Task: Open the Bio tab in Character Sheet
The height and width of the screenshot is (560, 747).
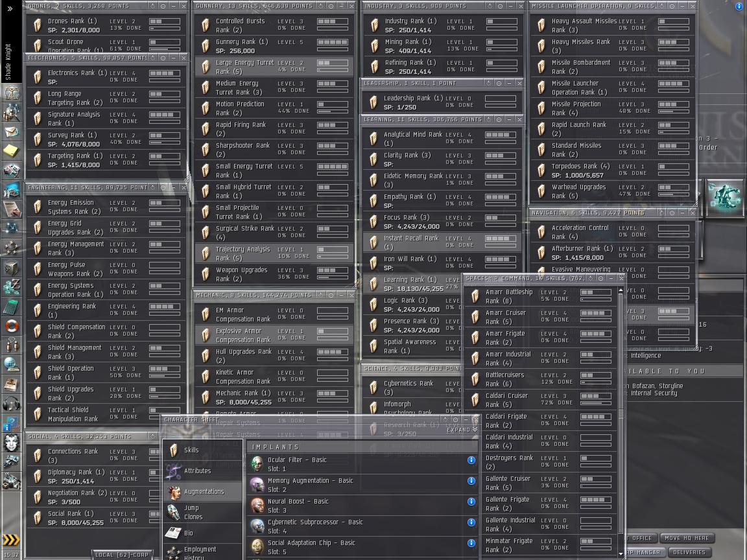Action: [x=203, y=533]
